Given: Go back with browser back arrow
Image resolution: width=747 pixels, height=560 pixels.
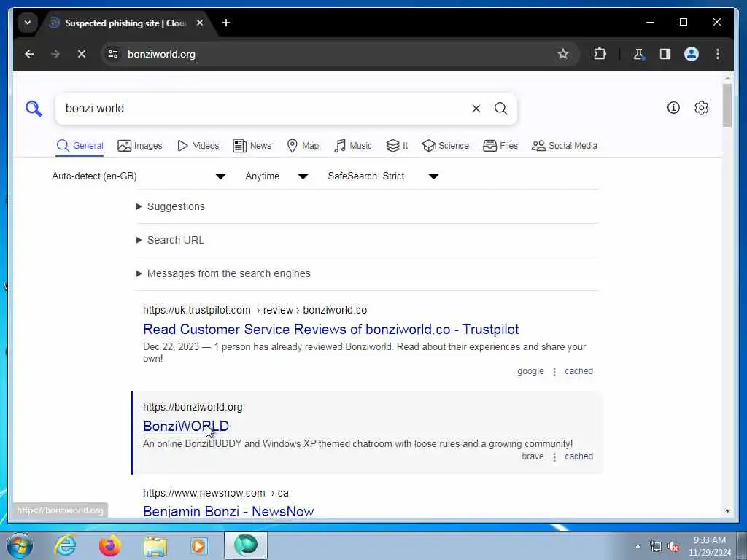Looking at the screenshot, I should pos(29,54).
